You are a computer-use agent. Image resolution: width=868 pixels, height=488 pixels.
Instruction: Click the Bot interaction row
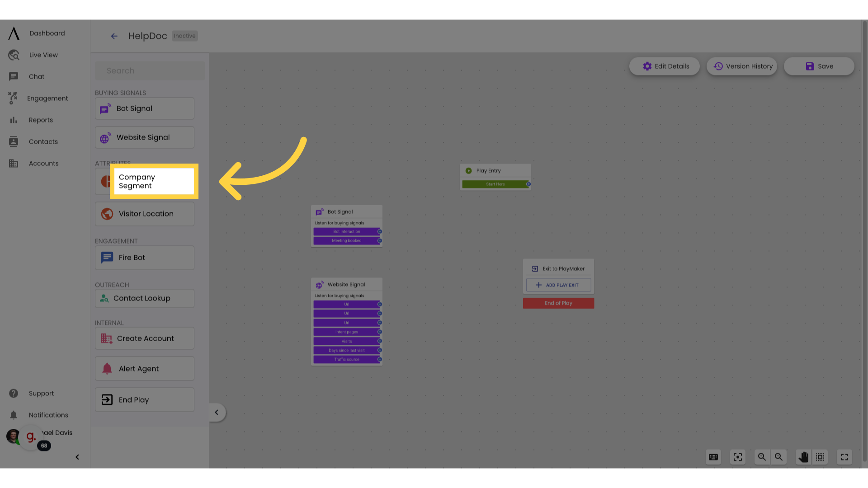[x=347, y=232]
